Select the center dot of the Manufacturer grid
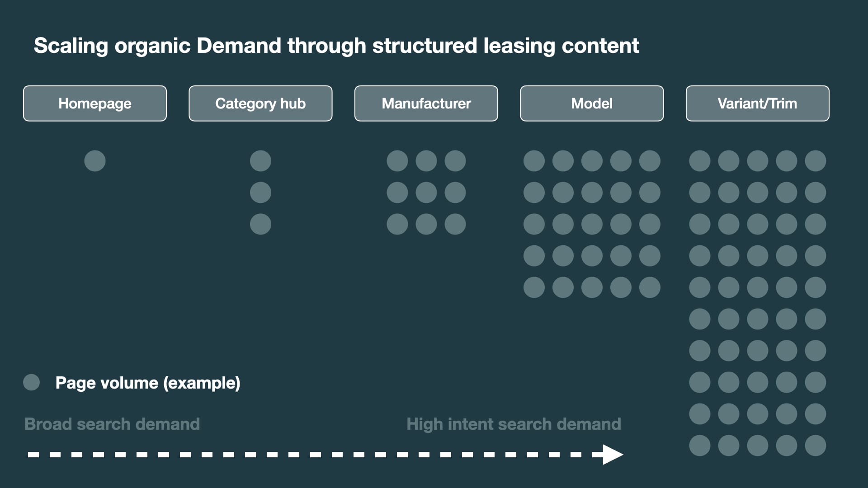This screenshot has width=868, height=488. click(x=426, y=192)
